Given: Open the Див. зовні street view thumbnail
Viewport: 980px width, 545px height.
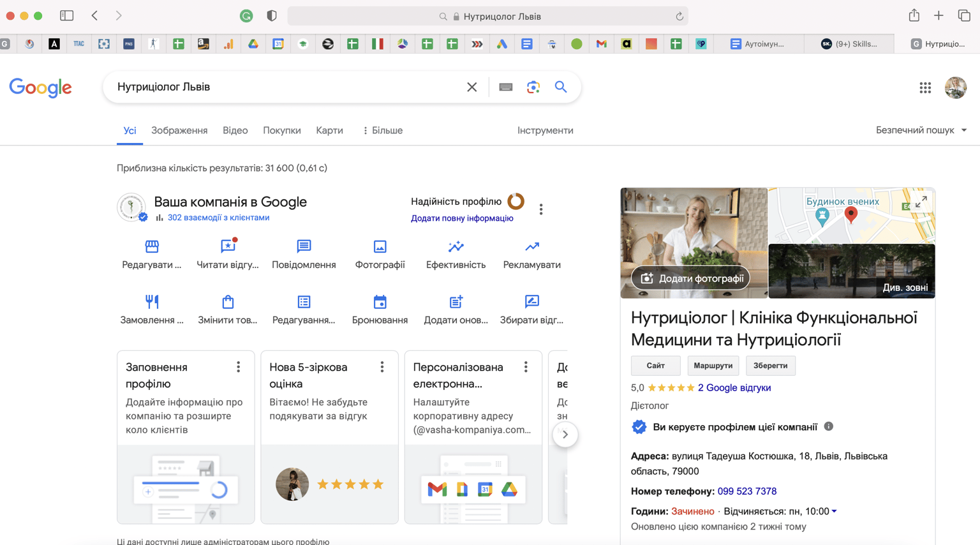Looking at the screenshot, I should (x=852, y=271).
